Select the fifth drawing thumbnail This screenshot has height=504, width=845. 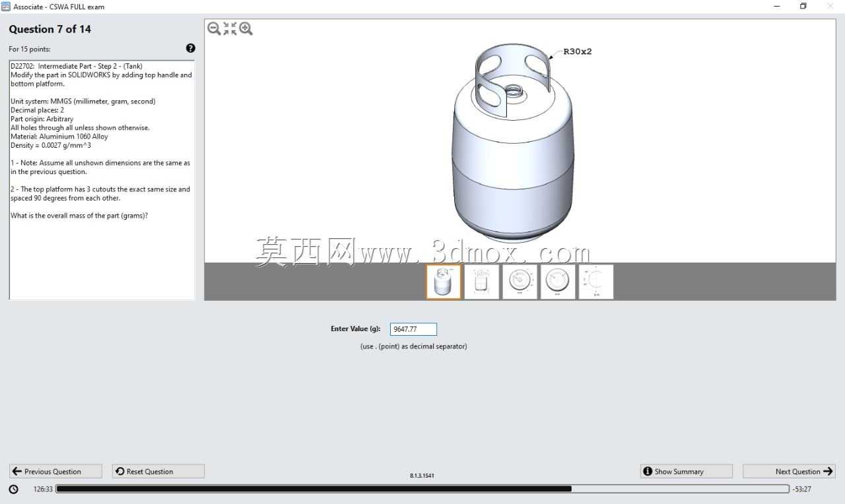596,282
